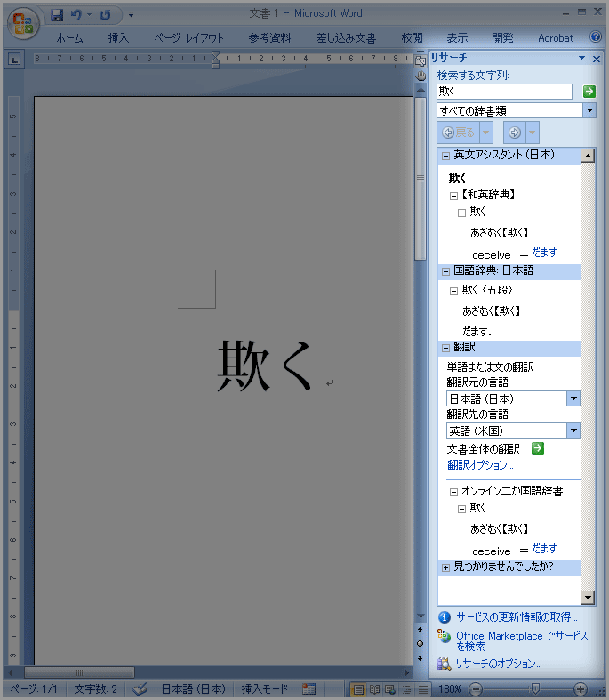Switch to print layout view
Screen dimensions: 609x700
358,689
